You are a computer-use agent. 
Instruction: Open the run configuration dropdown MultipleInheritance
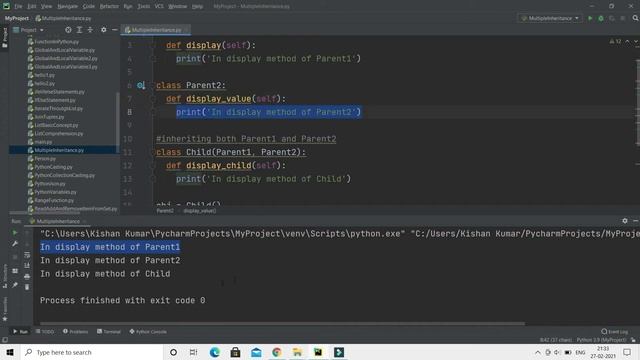pos(550,18)
